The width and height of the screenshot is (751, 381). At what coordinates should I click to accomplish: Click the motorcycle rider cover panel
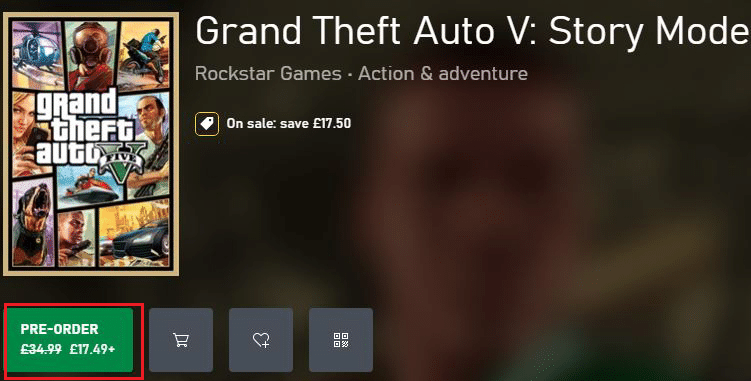click(x=145, y=54)
